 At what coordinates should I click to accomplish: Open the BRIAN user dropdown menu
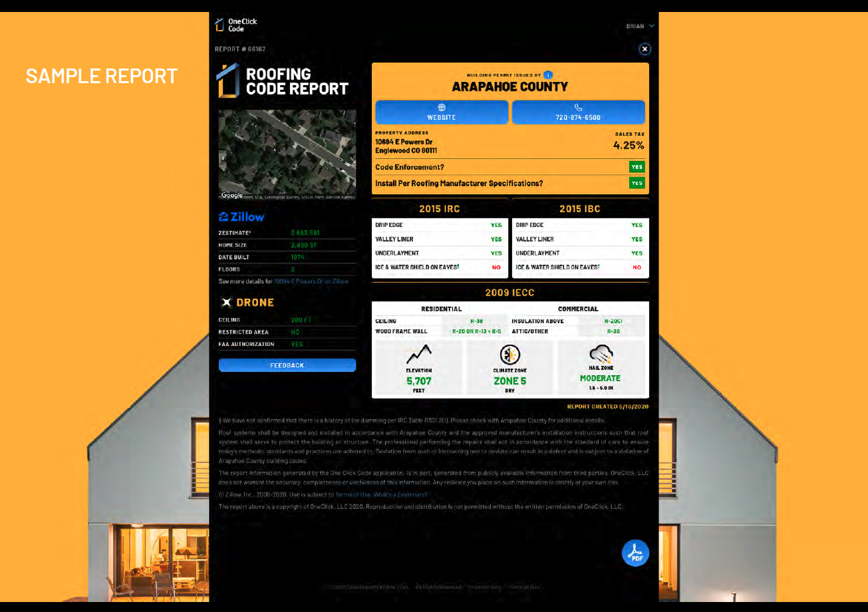point(640,27)
